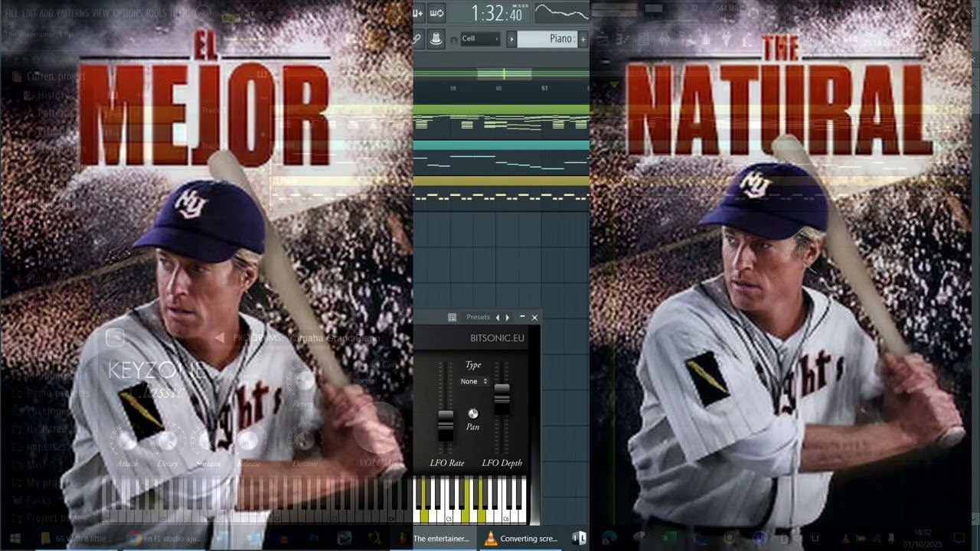Viewport: 980px width, 551px height.
Task: Click the BITSONIC.EU link
Action: point(498,337)
